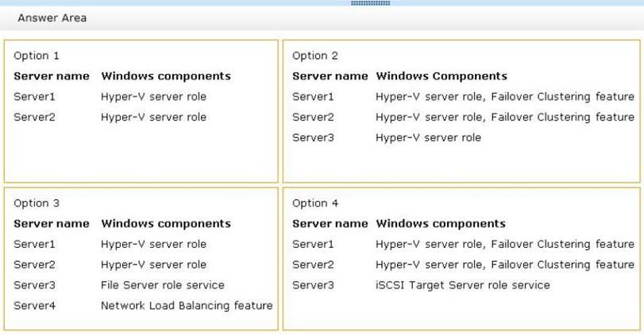Select the Option 1 box heading
This screenshot has width=644, height=335.
[37, 56]
